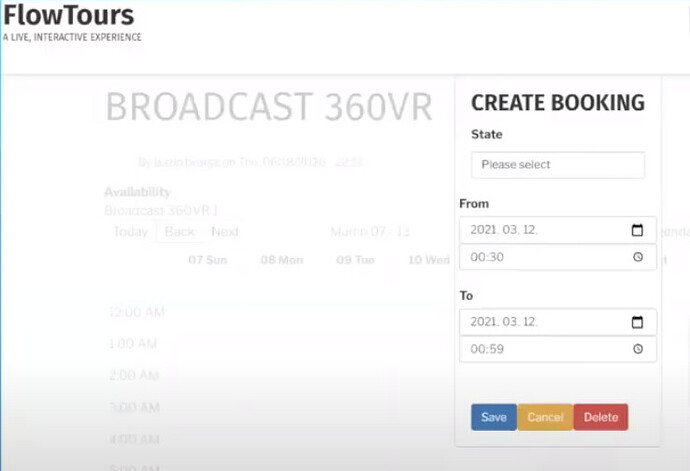Click the From time 00:30 field
This screenshot has width=690, height=471.
[558, 257]
